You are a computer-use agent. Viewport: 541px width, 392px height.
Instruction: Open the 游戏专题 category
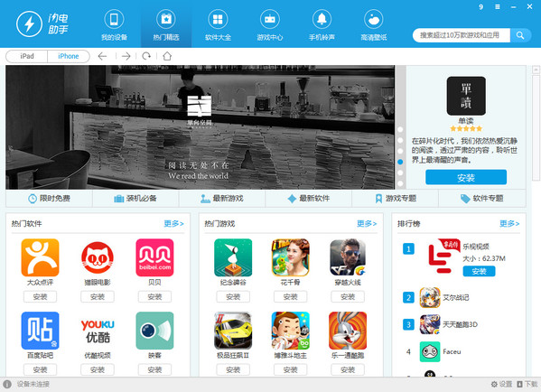click(x=395, y=199)
